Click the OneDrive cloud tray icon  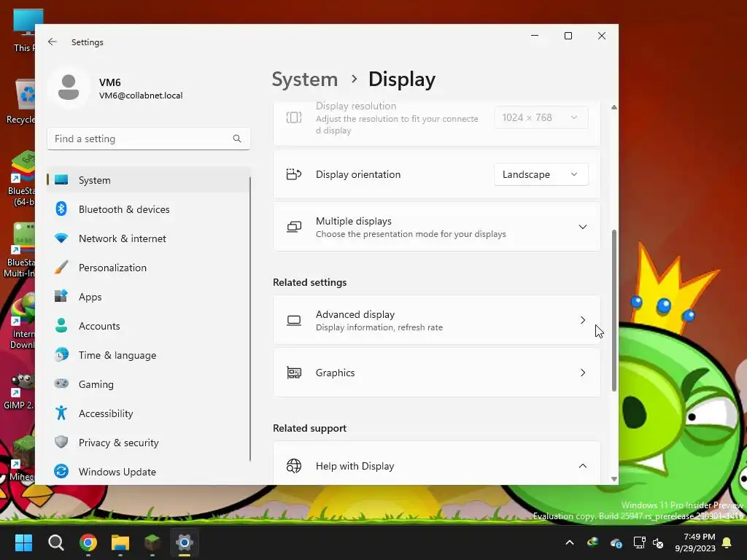click(616, 542)
